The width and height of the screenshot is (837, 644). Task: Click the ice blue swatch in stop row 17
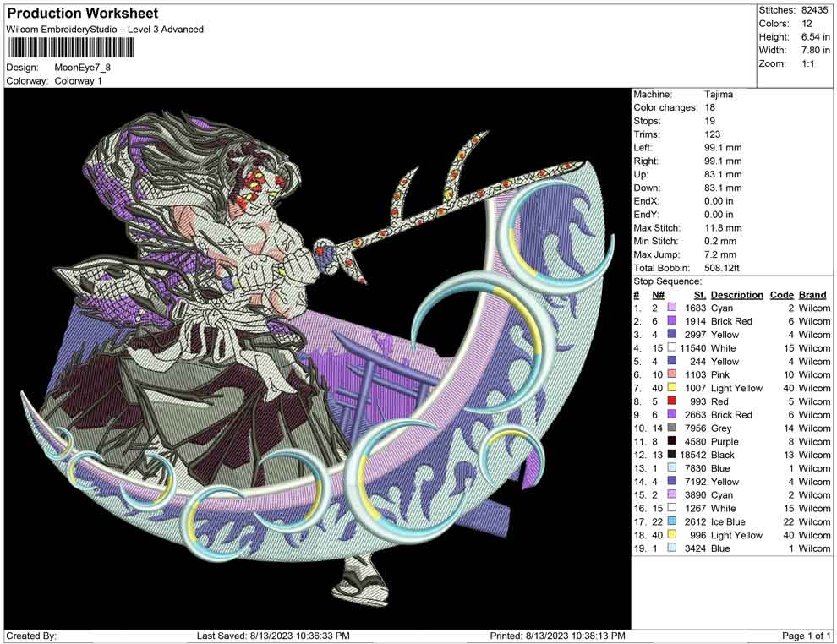672,521
